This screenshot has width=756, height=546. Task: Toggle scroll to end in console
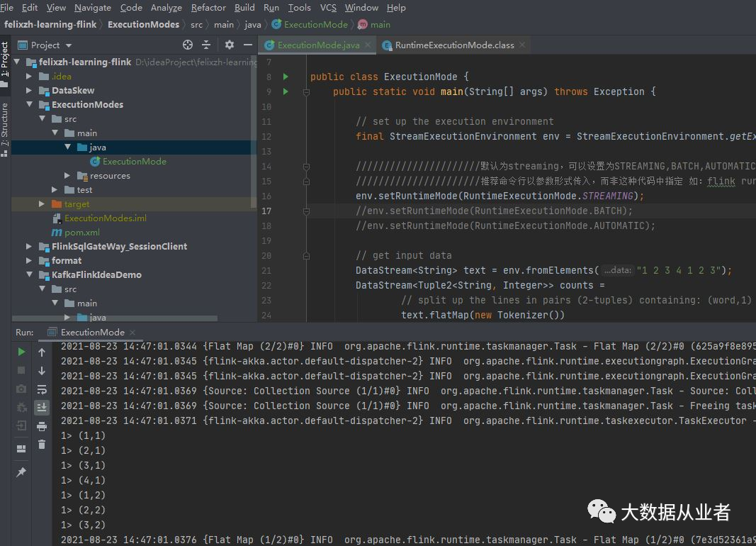click(x=42, y=408)
